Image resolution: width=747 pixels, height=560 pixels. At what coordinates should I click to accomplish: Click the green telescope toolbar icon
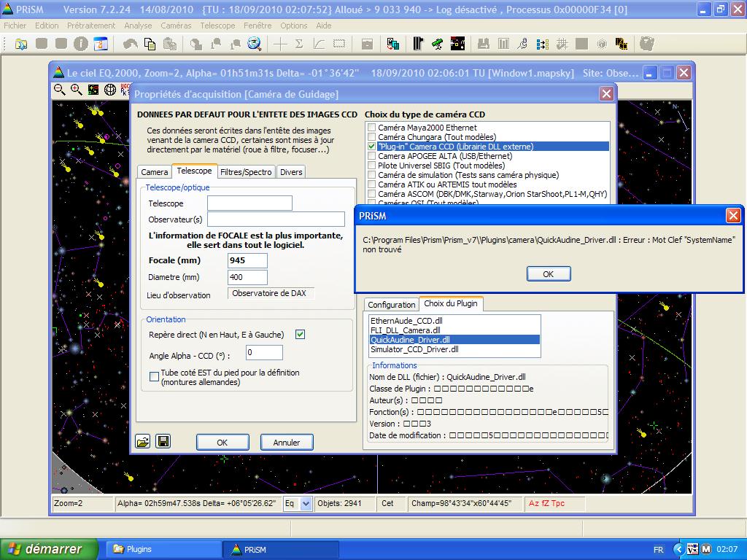(437, 44)
